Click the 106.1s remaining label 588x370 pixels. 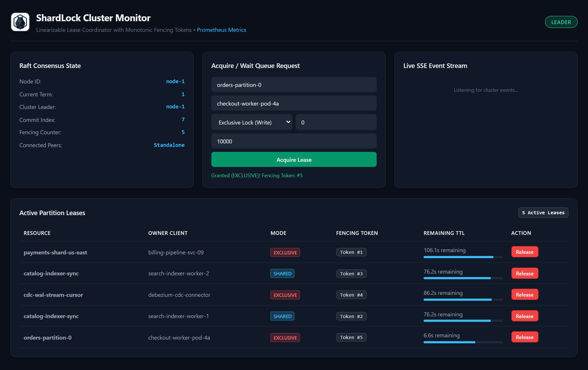point(445,250)
